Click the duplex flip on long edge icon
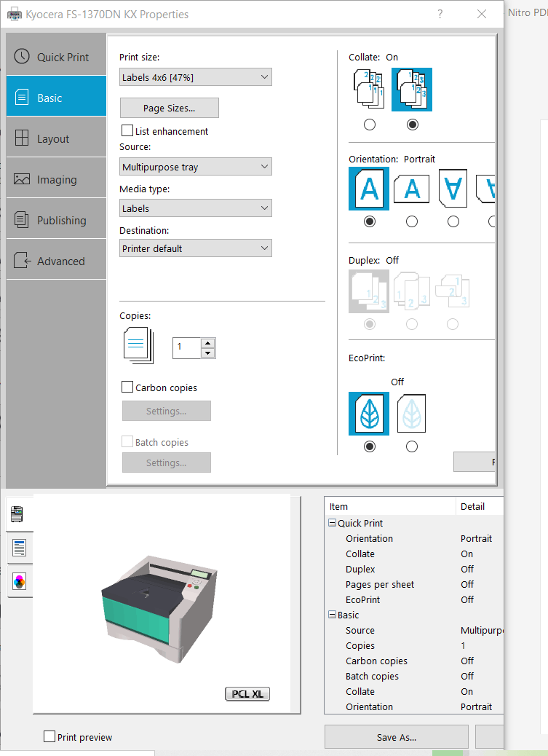 [x=411, y=291]
